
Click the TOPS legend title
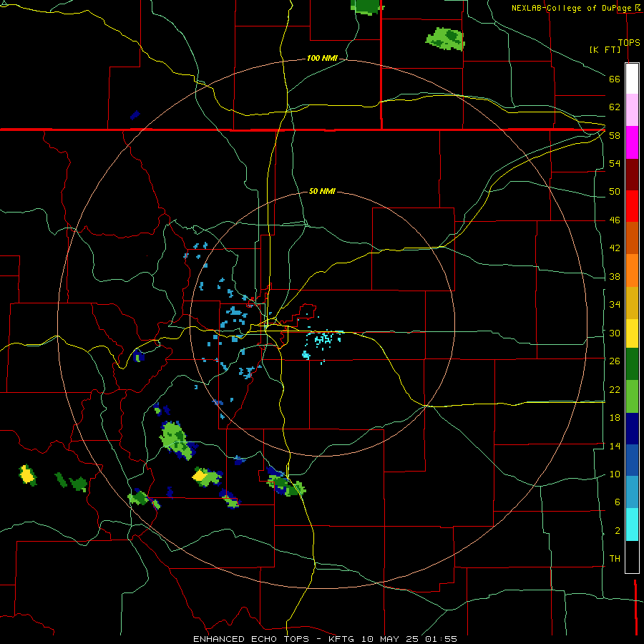[x=629, y=42]
